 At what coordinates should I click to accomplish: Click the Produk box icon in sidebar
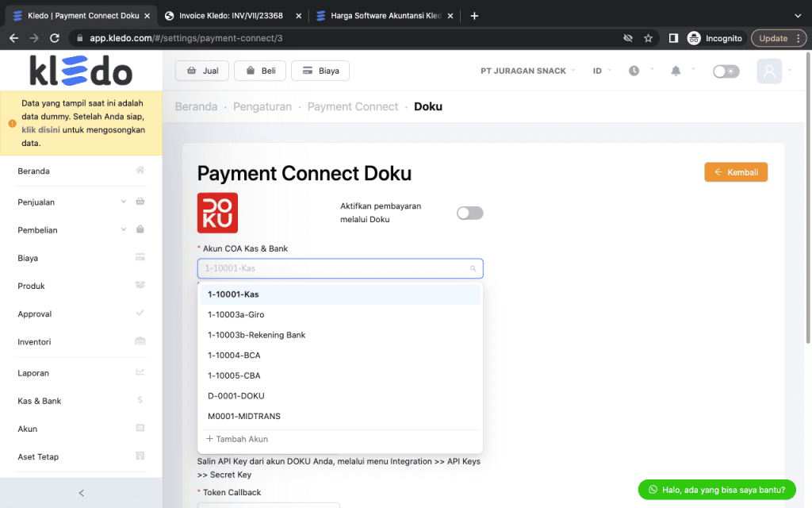[140, 285]
